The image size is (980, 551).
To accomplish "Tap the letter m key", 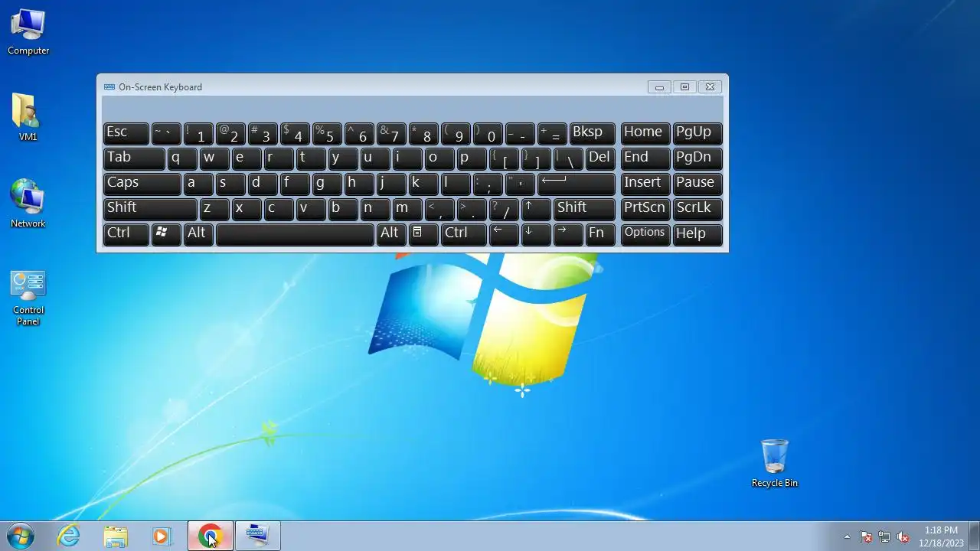I will tap(407, 209).
